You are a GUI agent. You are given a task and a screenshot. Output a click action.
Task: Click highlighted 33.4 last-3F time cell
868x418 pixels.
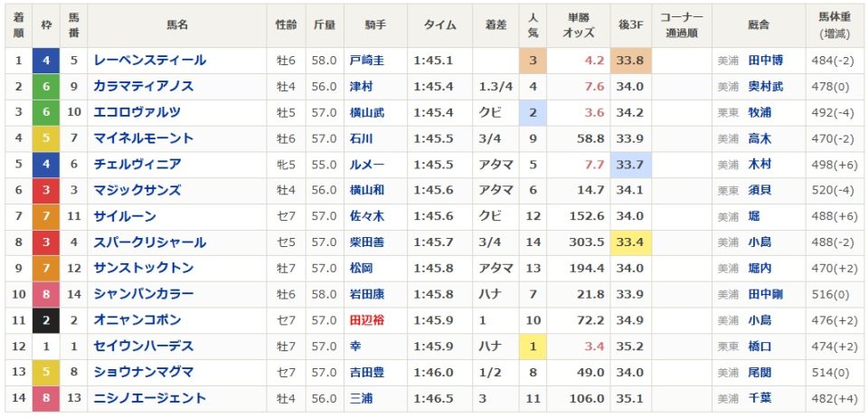click(x=630, y=242)
